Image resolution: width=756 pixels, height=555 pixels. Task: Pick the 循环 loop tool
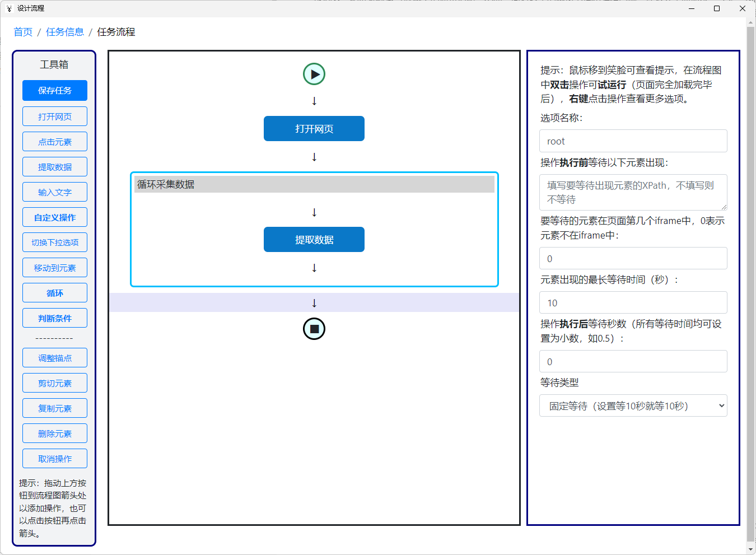coord(54,292)
